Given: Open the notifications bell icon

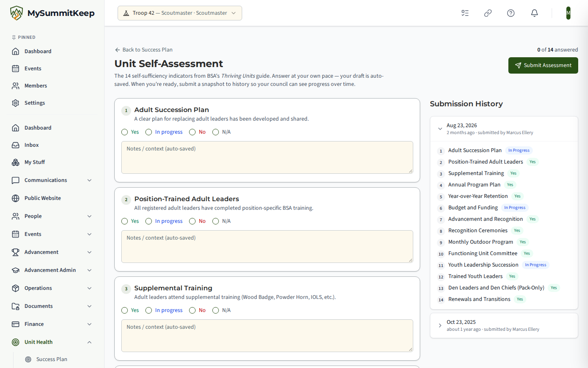Looking at the screenshot, I should point(535,13).
